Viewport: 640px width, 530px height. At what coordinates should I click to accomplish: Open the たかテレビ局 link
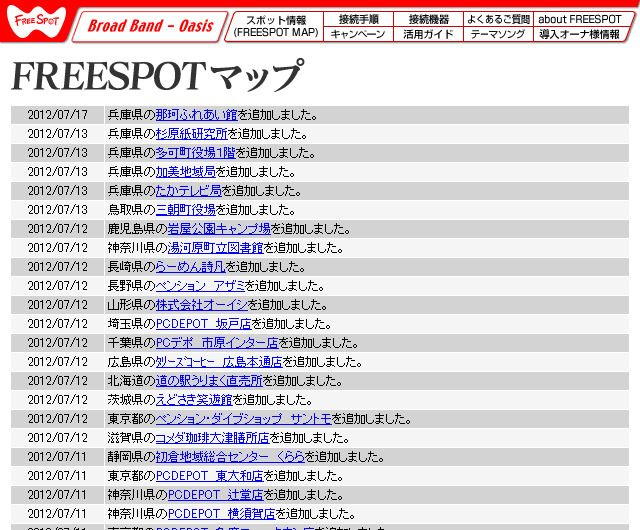(189, 191)
